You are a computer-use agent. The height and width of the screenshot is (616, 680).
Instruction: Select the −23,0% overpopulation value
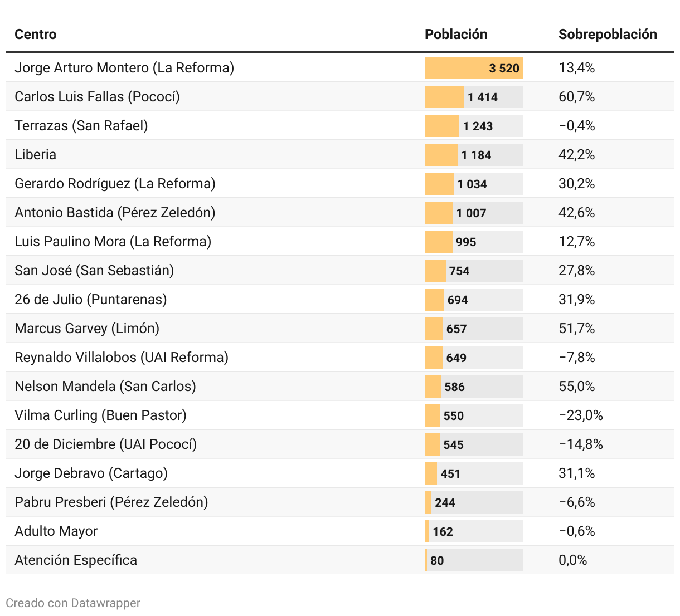pyautogui.click(x=581, y=415)
